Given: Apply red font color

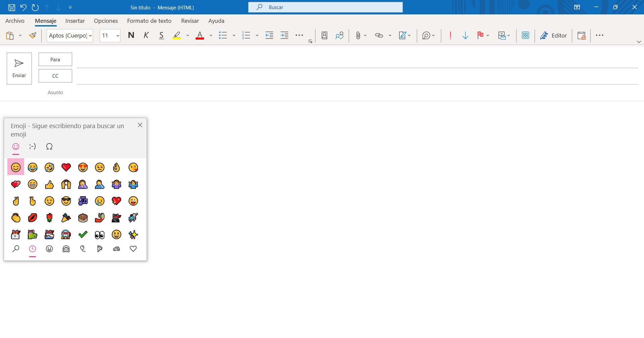Looking at the screenshot, I should (200, 35).
